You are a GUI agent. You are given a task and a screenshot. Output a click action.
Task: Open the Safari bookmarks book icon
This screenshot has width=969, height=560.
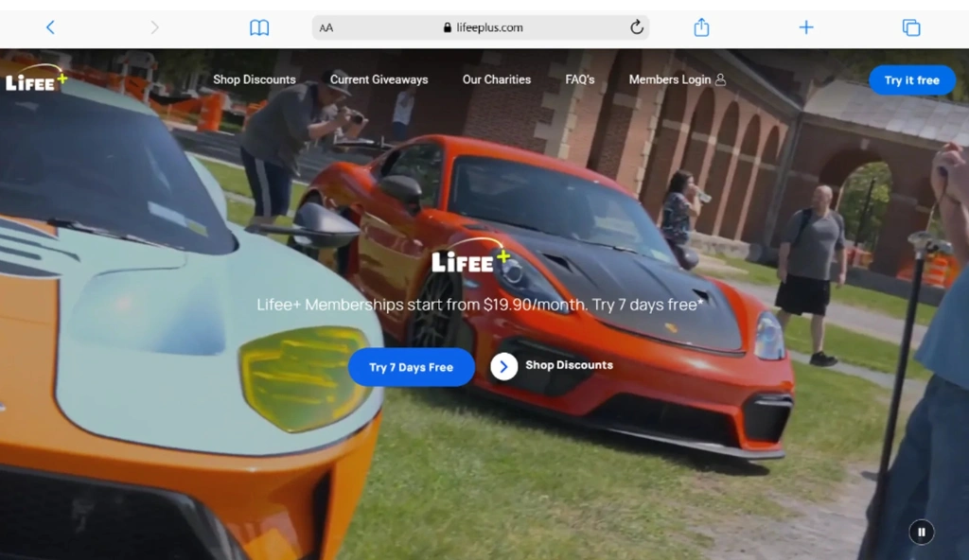pyautogui.click(x=259, y=27)
